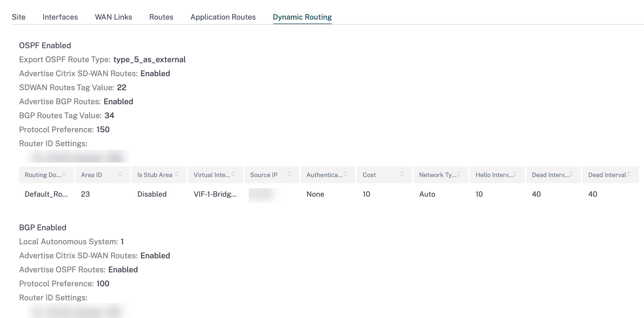The image size is (644, 318).
Task: Sort by Network Type column arrows
Action: 459,175
